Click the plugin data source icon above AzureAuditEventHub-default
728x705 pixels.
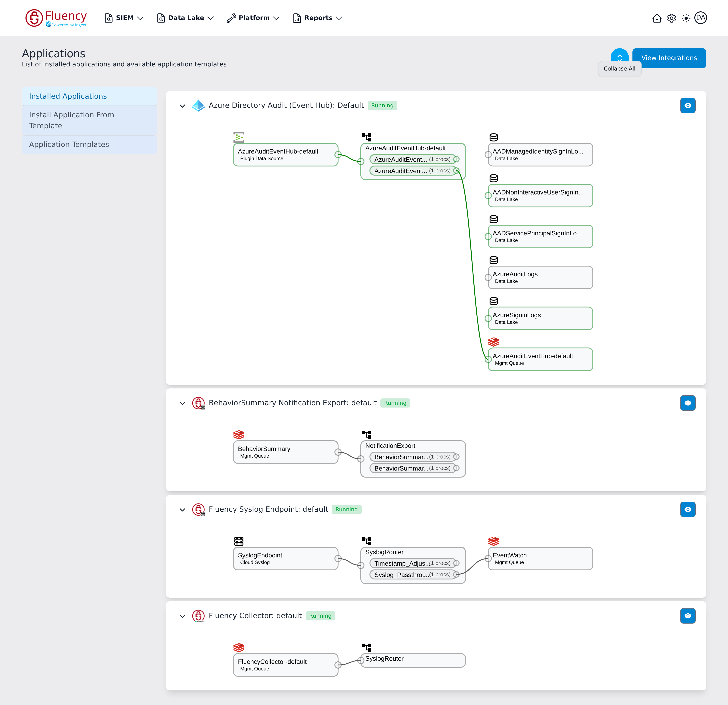239,137
